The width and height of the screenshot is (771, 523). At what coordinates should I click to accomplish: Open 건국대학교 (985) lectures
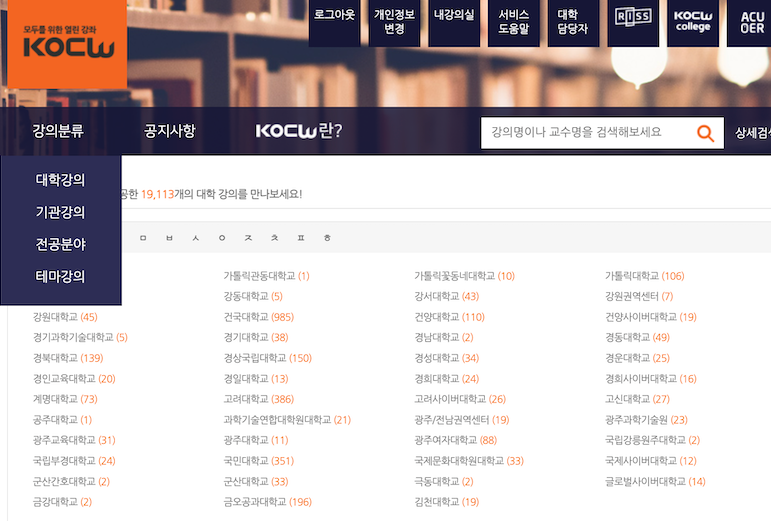(259, 317)
